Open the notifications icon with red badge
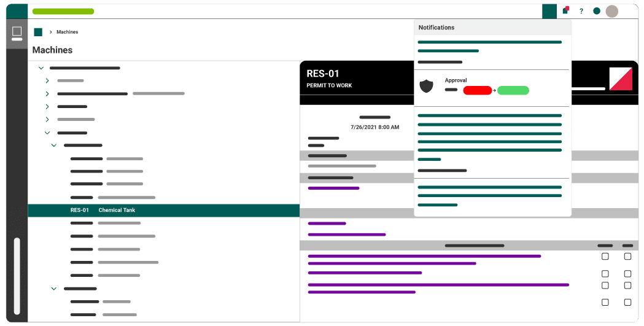 (x=565, y=10)
